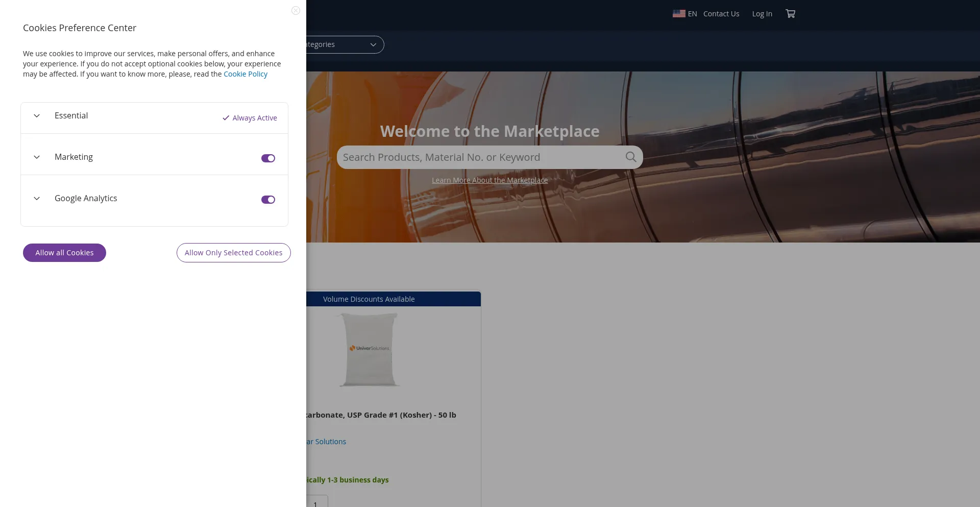Open the shopping cart icon
Image resolution: width=980 pixels, height=507 pixels.
coord(790,14)
